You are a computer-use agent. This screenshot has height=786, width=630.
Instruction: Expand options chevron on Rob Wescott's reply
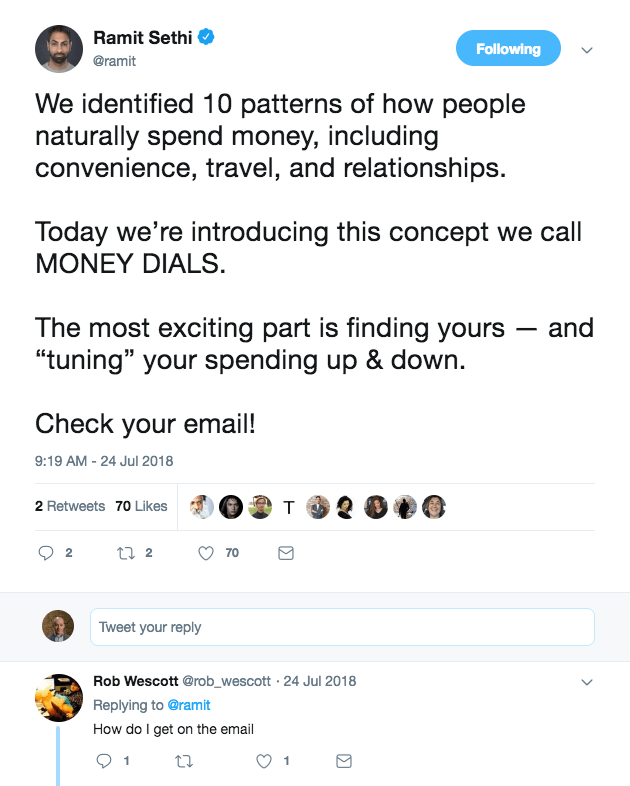pyautogui.click(x=587, y=682)
